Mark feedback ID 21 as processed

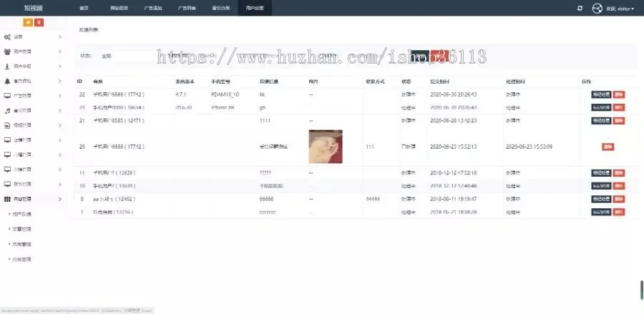pyautogui.click(x=601, y=121)
